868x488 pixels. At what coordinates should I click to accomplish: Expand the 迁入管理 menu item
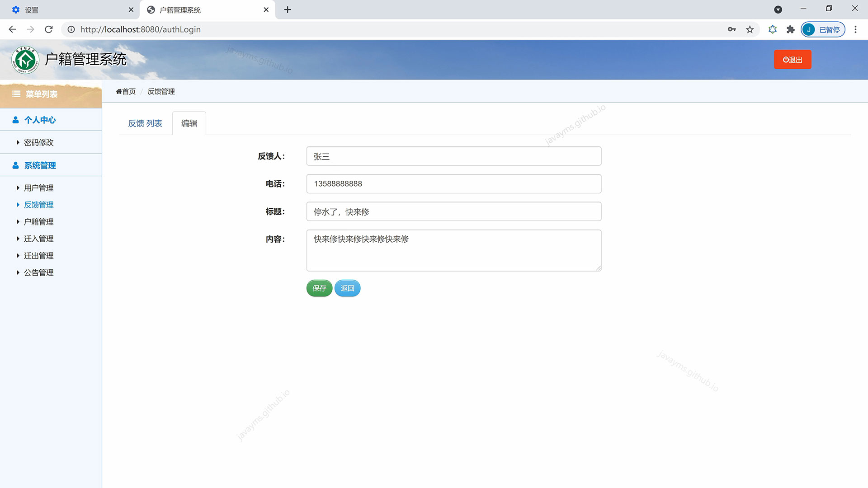(x=38, y=239)
